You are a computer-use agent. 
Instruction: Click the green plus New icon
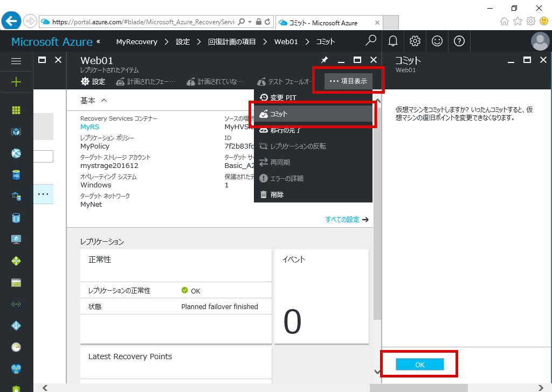point(16,82)
